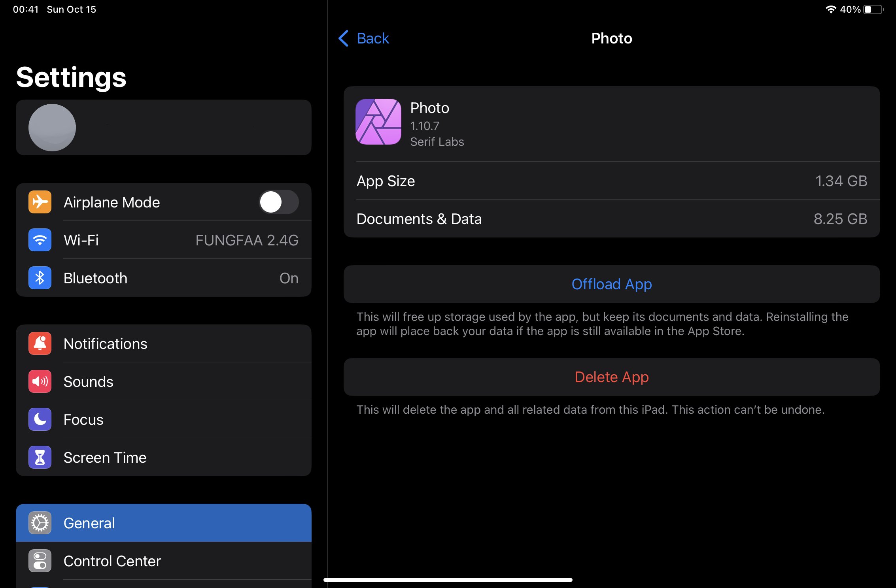Viewport: 896px width, 588px height.
Task: Open Screen Time settings
Action: (x=164, y=457)
